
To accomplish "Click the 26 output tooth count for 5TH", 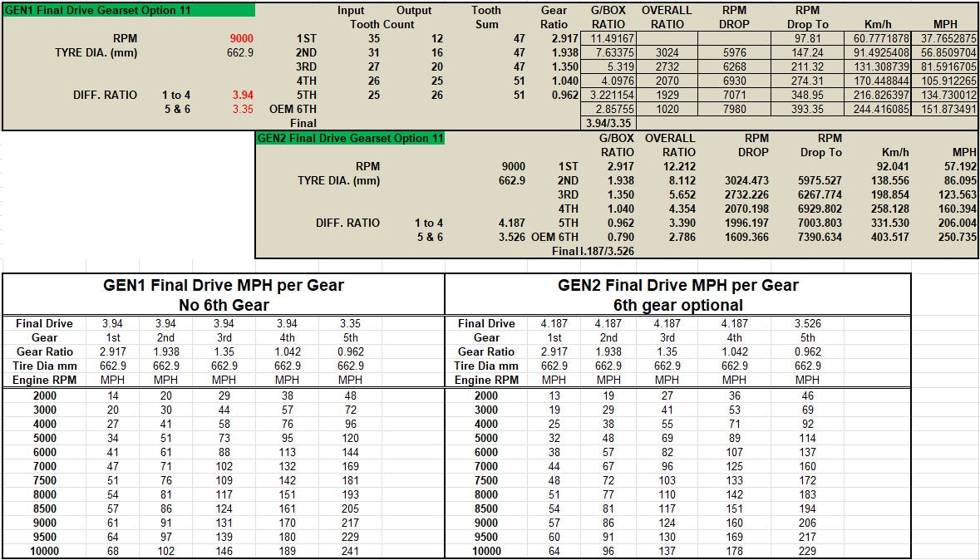I will pos(437,95).
